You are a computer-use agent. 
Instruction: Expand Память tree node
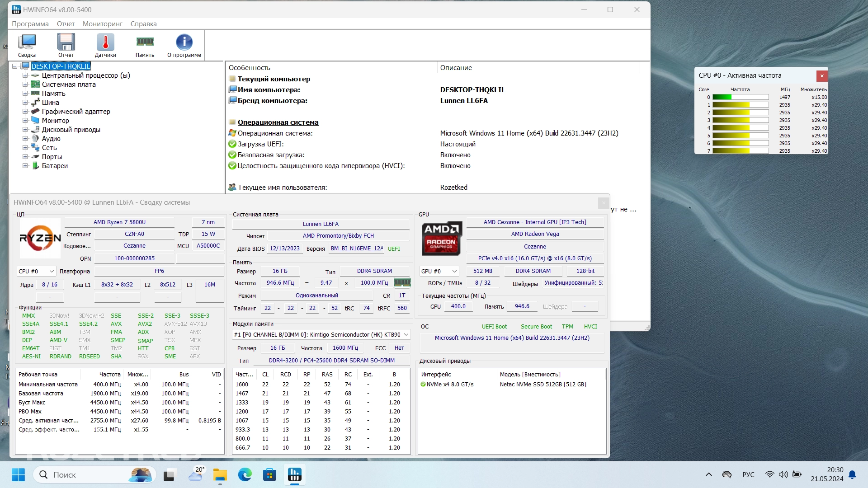tap(25, 94)
